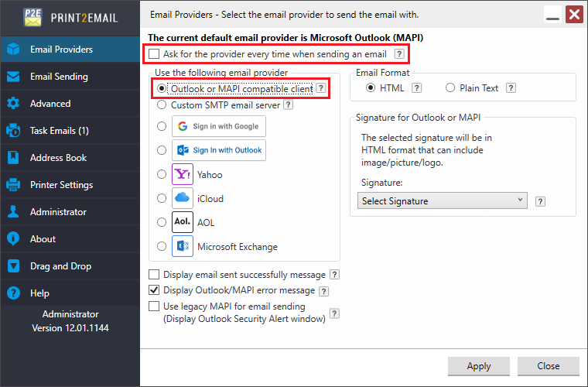Screen dimensions: 588x387
Task: Click the Administrator person icon
Action: click(13, 212)
